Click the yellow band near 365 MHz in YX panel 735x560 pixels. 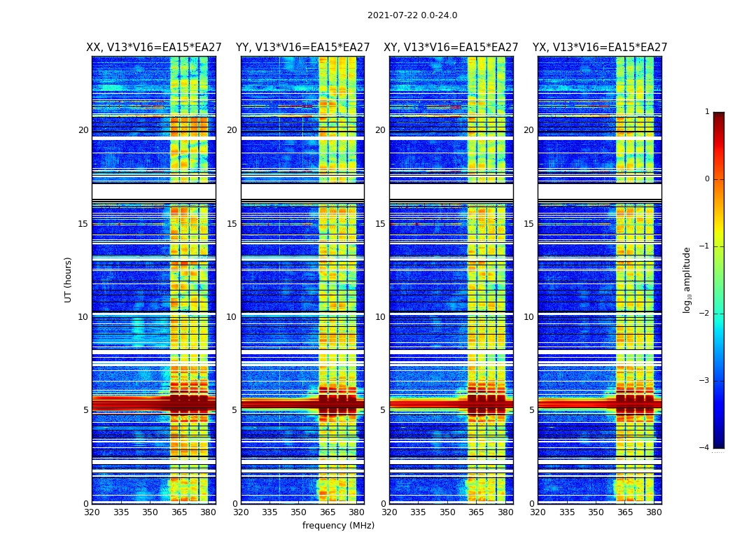(x=620, y=281)
